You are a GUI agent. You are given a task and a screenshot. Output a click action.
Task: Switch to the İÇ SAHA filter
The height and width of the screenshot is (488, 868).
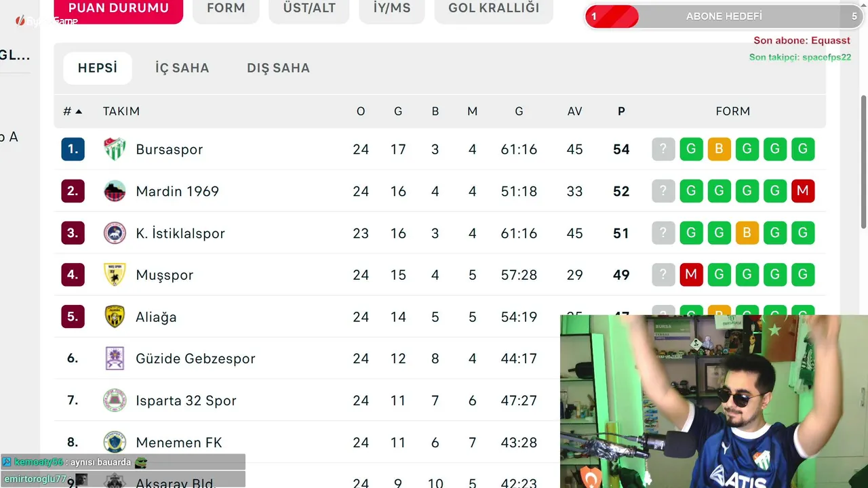(x=182, y=68)
